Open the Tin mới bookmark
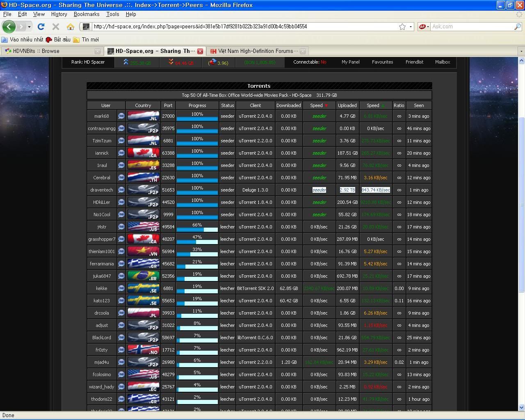Screen dimensions: 525x420 [86, 40]
